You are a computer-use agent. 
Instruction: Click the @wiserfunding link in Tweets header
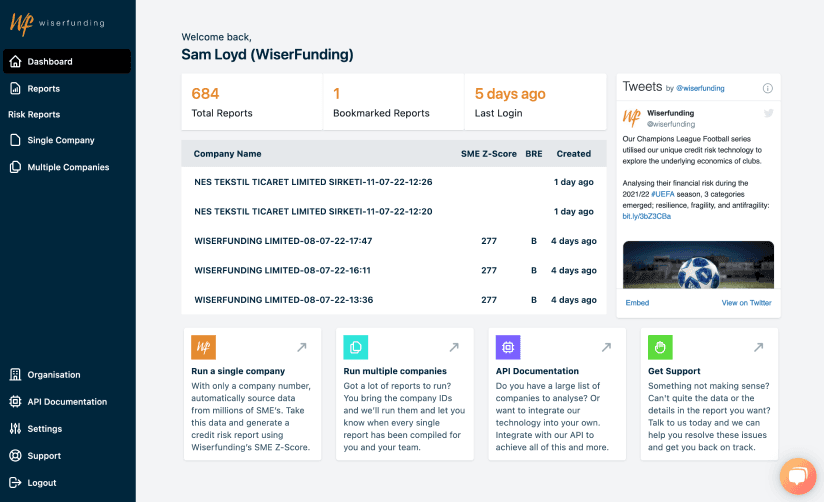click(700, 88)
